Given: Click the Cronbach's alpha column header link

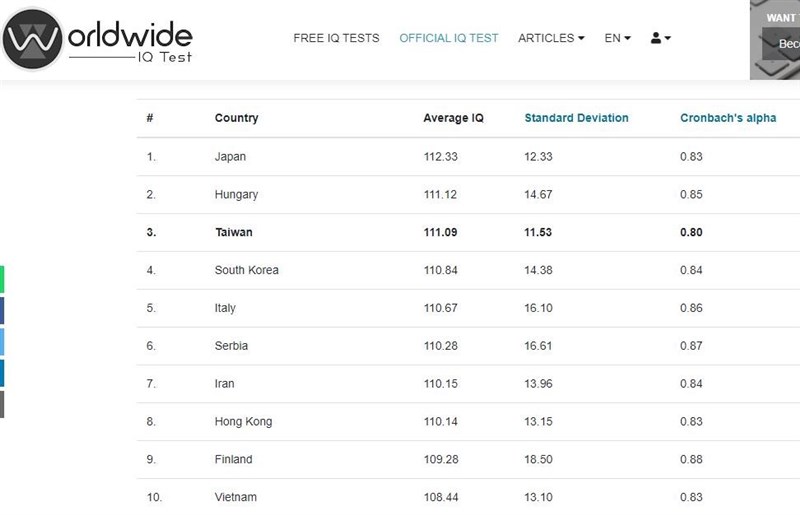Looking at the screenshot, I should click(x=727, y=118).
